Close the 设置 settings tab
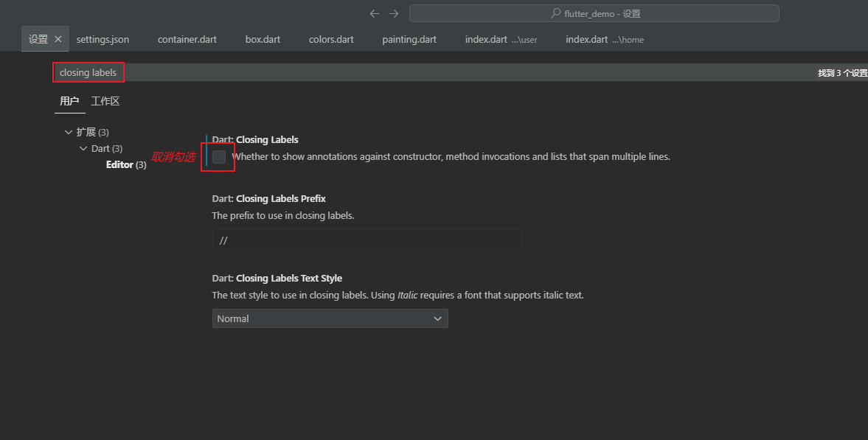The height and width of the screenshot is (440, 868). click(58, 40)
